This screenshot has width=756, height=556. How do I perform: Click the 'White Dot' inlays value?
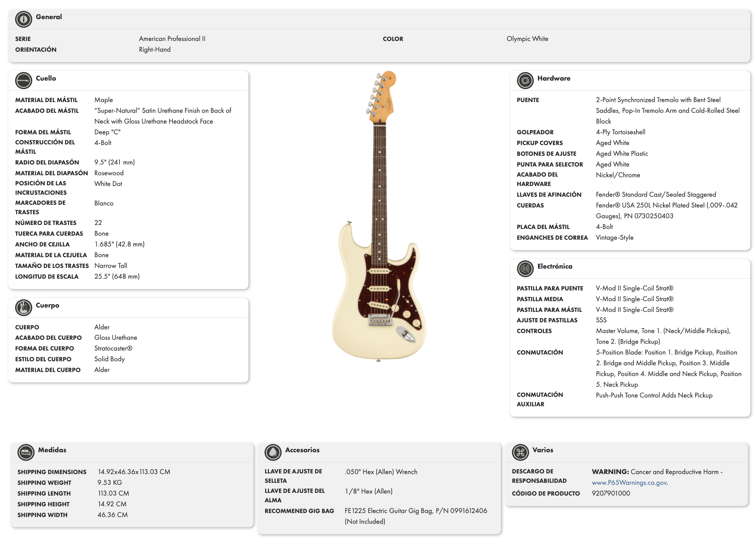pyautogui.click(x=108, y=184)
